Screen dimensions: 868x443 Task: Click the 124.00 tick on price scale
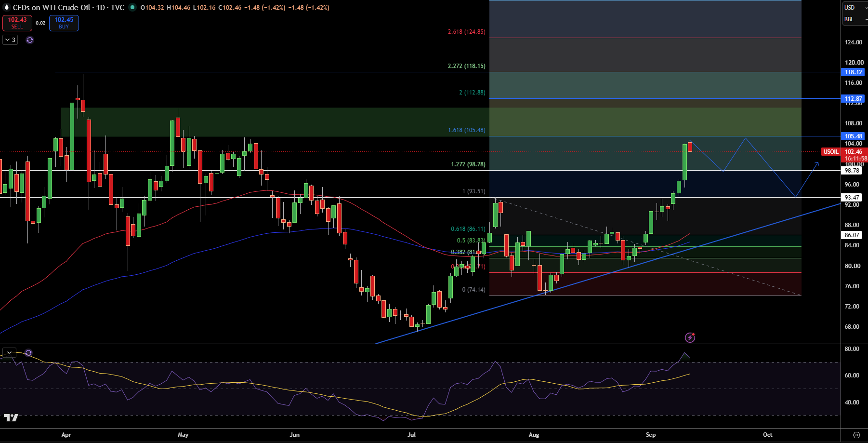[854, 42]
